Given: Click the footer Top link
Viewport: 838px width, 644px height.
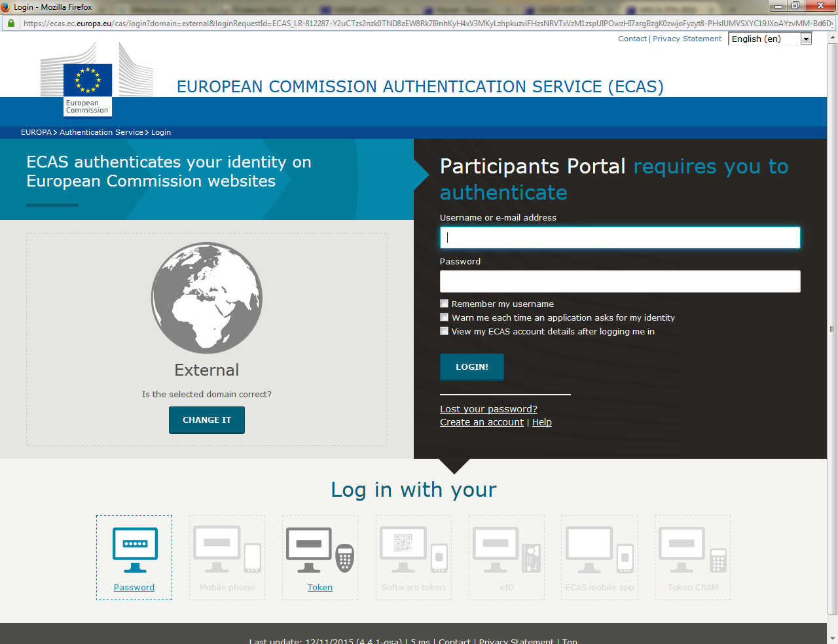Looking at the screenshot, I should [570, 641].
